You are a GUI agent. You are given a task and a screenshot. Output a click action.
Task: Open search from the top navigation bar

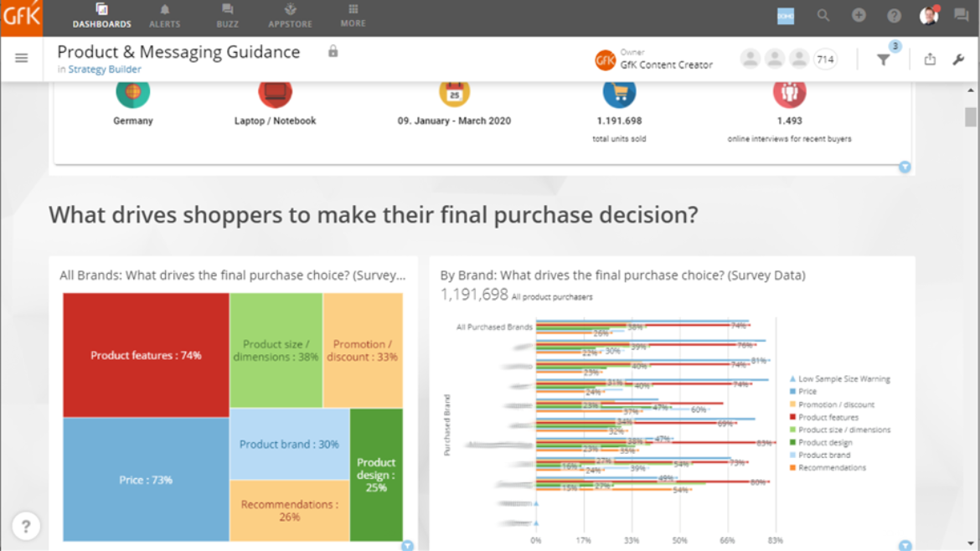coord(823,15)
